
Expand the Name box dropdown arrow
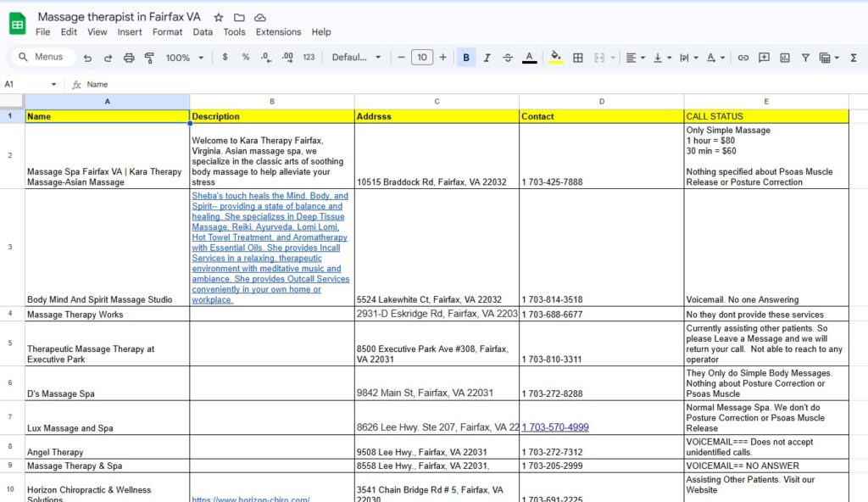(x=53, y=84)
